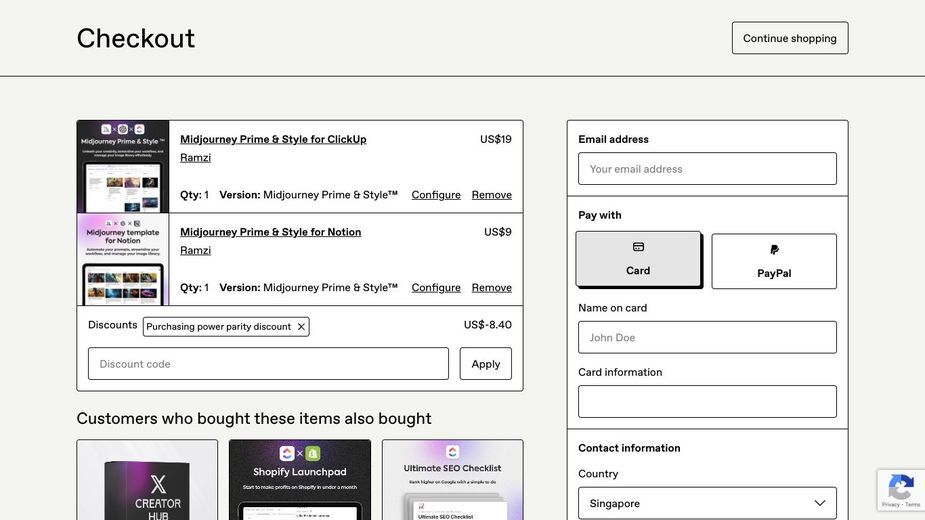925x520 pixels.
Task: Open Ramzi seller link under Notion product
Action: click(195, 250)
